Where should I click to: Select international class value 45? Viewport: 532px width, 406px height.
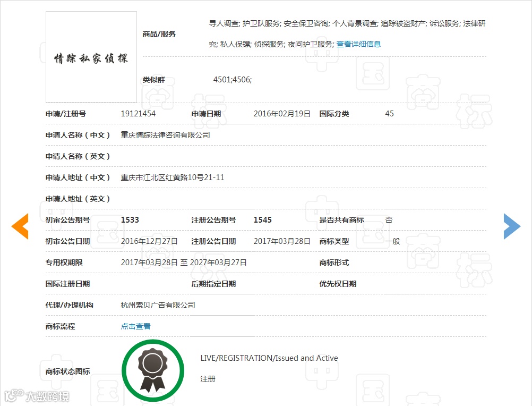(x=390, y=114)
